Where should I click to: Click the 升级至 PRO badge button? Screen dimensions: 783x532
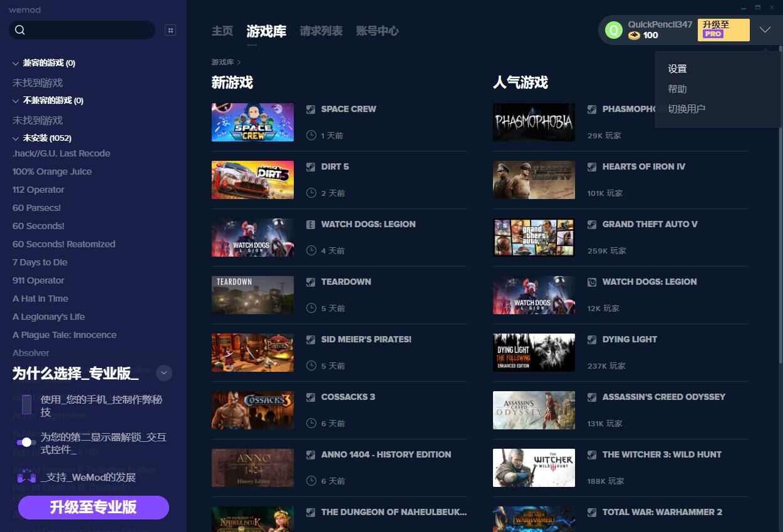tap(723, 29)
